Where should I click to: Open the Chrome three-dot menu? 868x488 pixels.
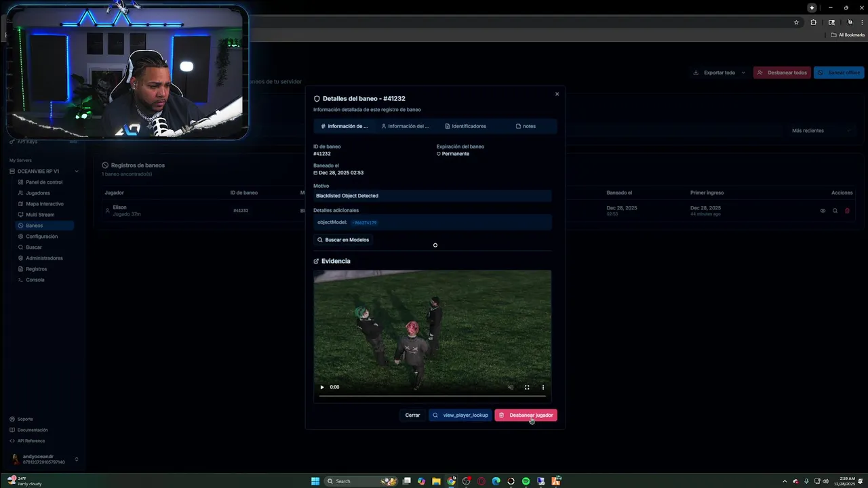(x=862, y=22)
